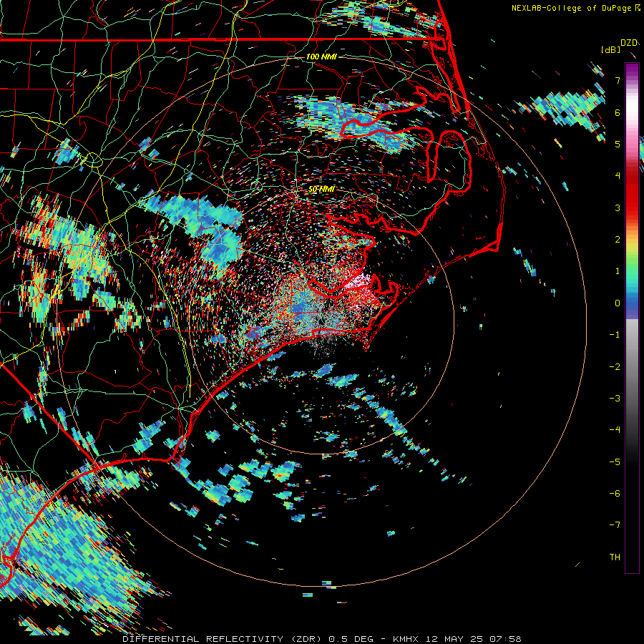
Task: Click the Differential Reflectivity product caption
Action: click(x=321, y=639)
